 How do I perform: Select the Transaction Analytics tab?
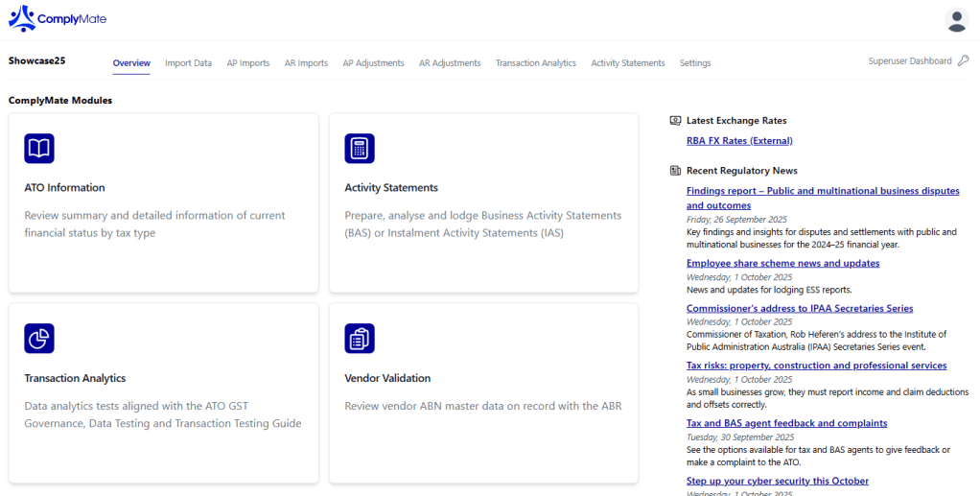coord(535,63)
